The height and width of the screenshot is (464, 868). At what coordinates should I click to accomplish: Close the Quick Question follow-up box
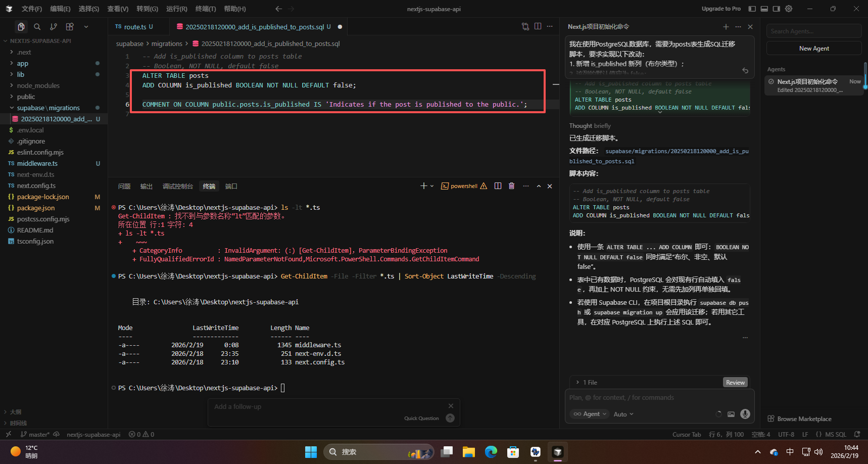(x=451, y=406)
